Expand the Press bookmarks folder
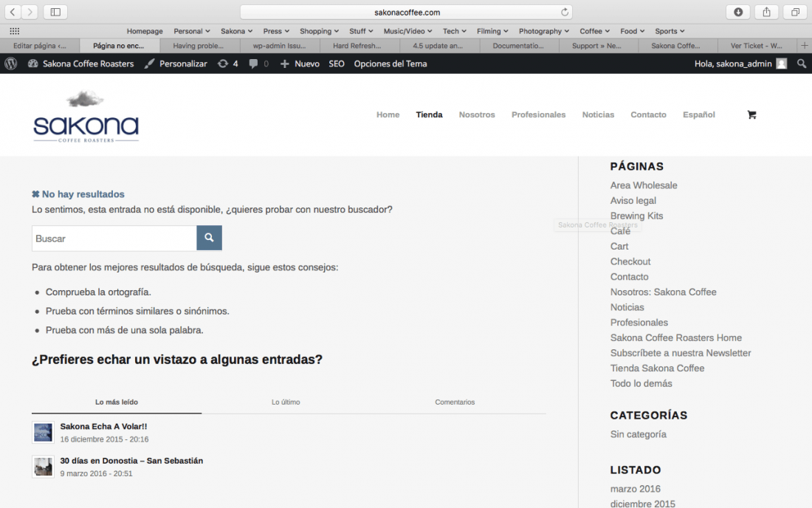 276,31
